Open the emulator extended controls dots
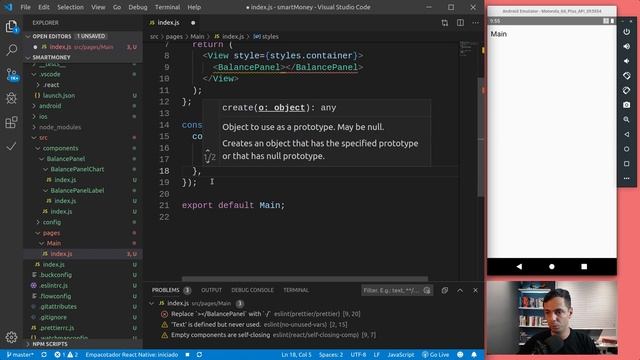640x360 pixels. (x=627, y=179)
